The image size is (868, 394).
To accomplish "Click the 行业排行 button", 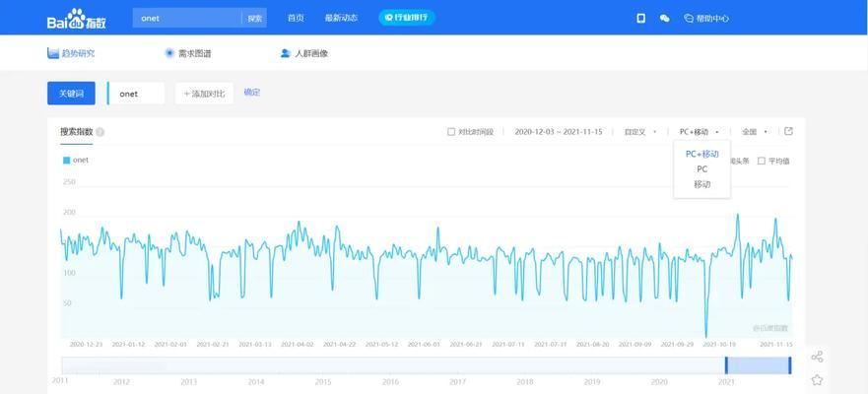I will pos(407,18).
